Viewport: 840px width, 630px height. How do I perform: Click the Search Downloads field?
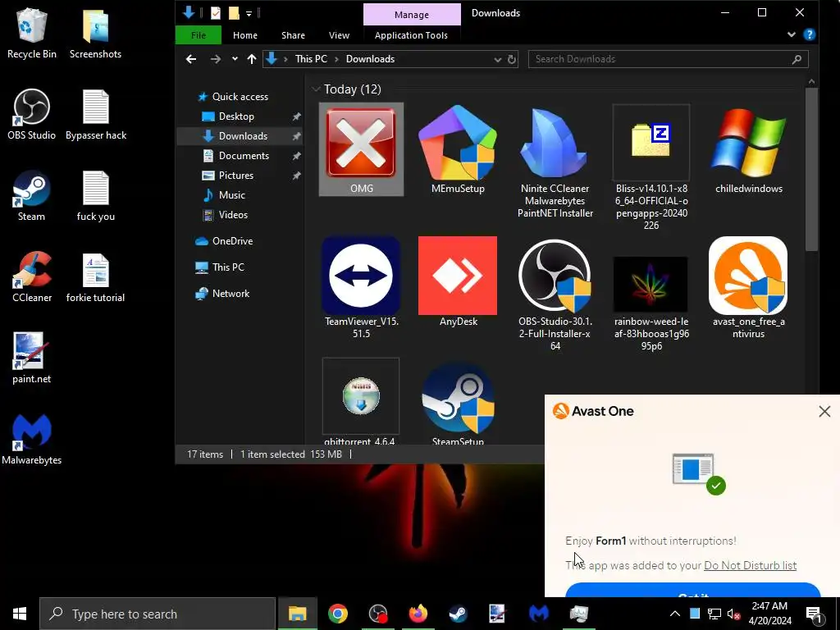pos(668,59)
